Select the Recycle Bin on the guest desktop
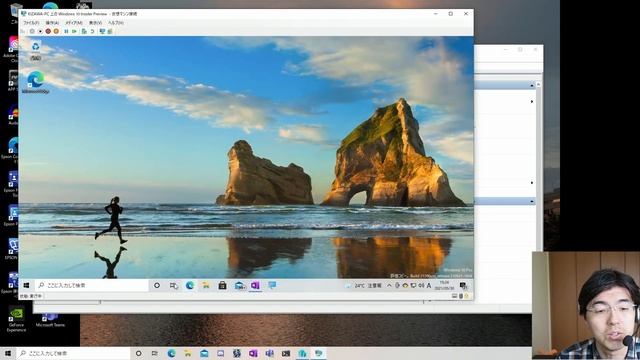This screenshot has width=640, height=360. tap(36, 51)
